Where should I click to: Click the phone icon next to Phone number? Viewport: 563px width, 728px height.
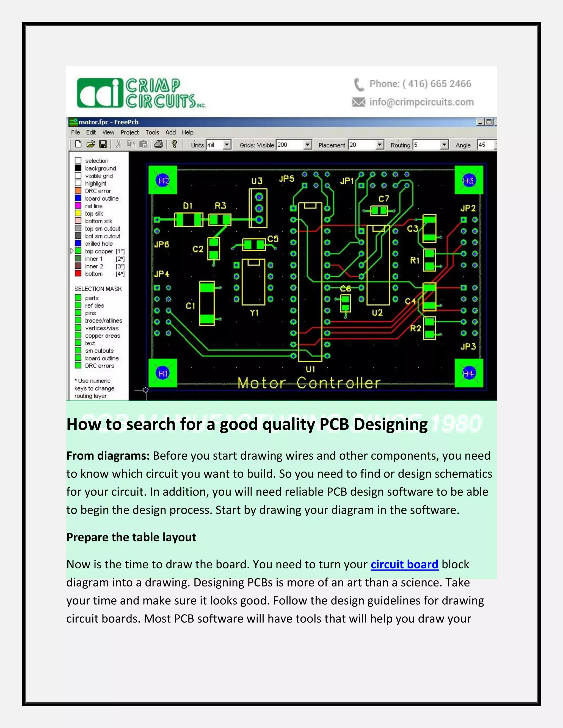pyautogui.click(x=359, y=84)
